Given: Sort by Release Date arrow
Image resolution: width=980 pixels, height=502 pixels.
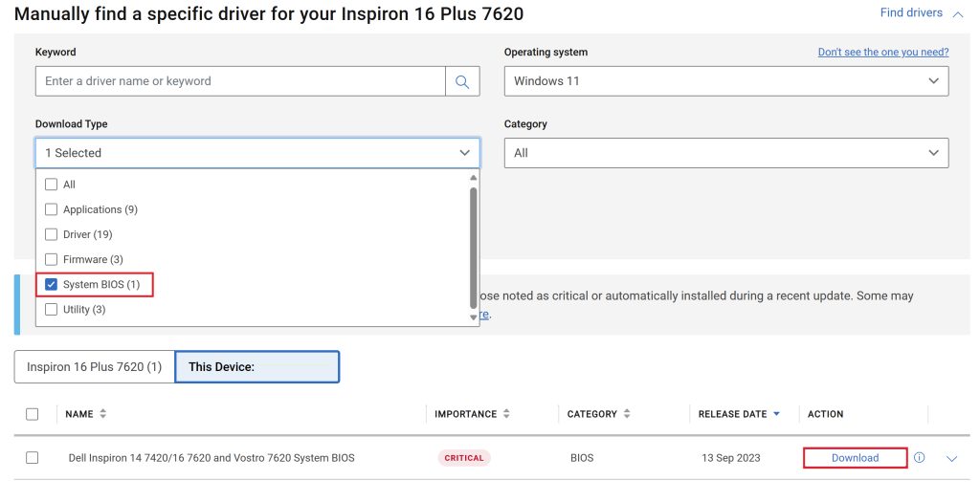Looking at the screenshot, I should tap(776, 414).
